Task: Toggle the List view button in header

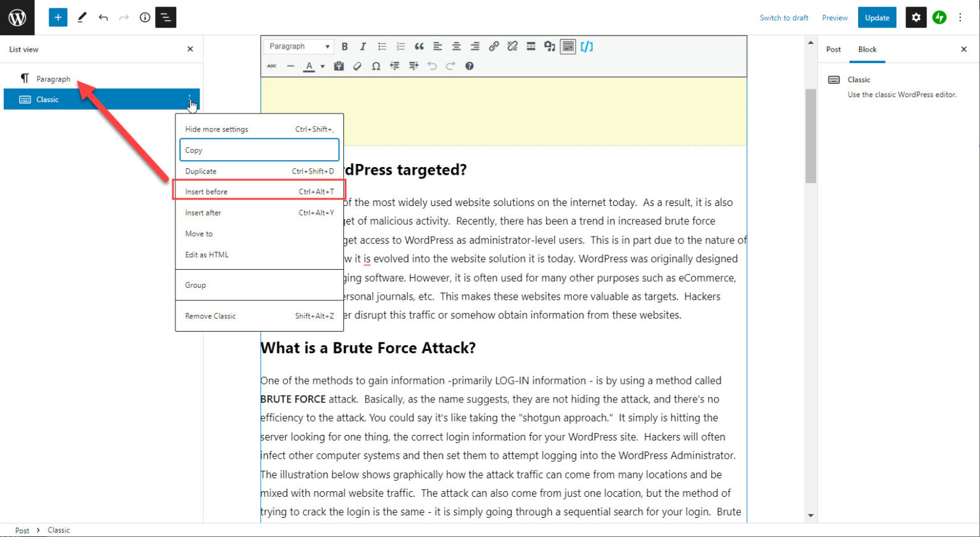Action: tap(166, 17)
